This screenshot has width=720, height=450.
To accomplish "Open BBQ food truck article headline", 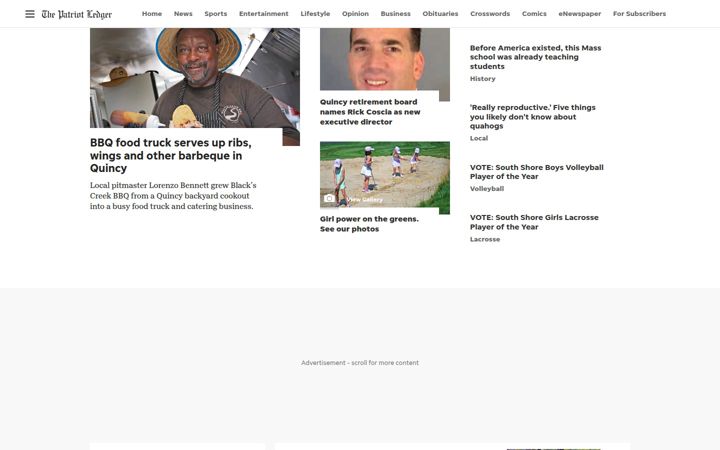I will [171, 155].
